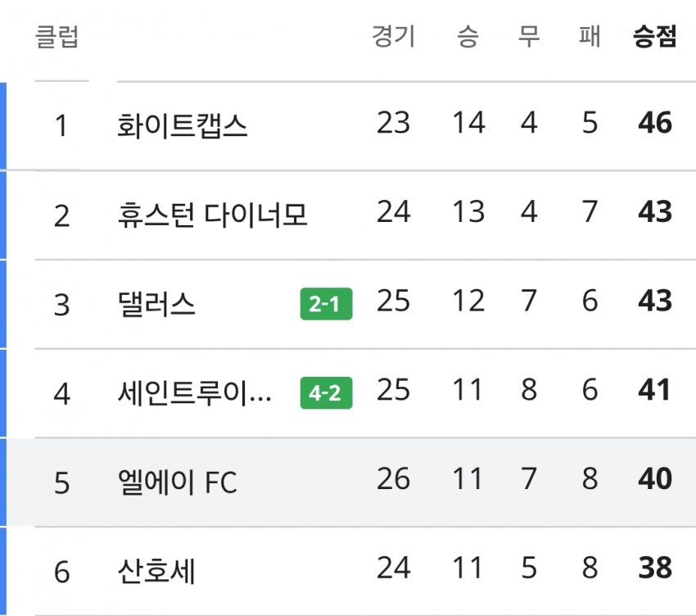Click 엘에이 FC points value 40

(x=655, y=478)
